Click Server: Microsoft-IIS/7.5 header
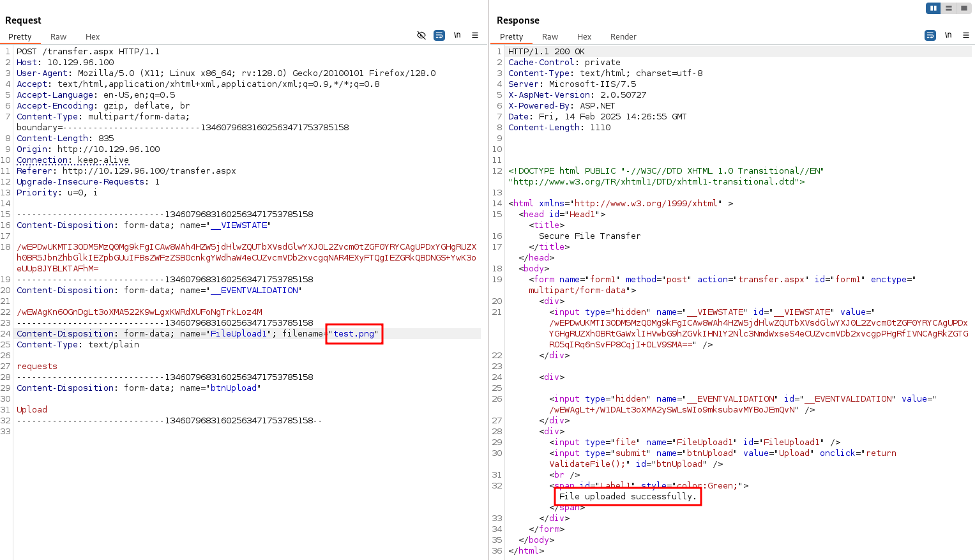Viewport: 975px width, 560px height. click(572, 84)
